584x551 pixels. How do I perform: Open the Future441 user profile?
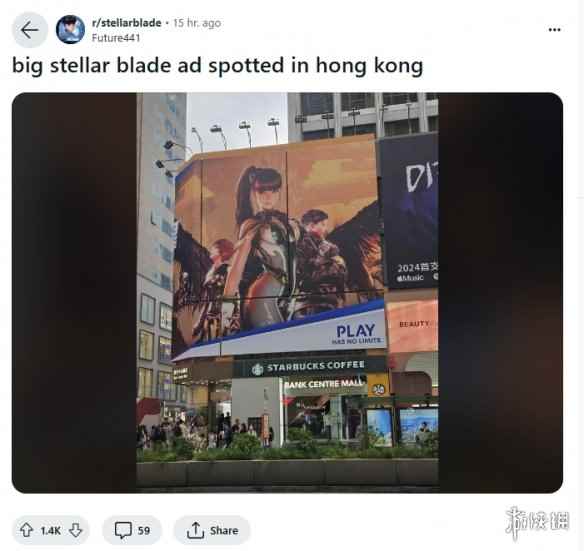[x=116, y=38]
